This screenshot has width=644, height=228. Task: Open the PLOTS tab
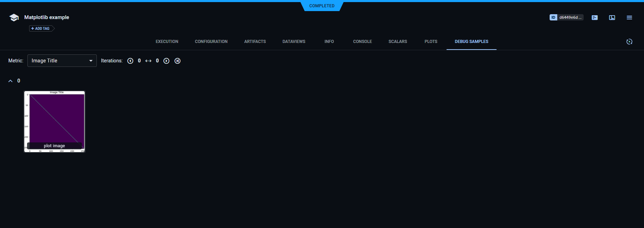click(x=431, y=42)
